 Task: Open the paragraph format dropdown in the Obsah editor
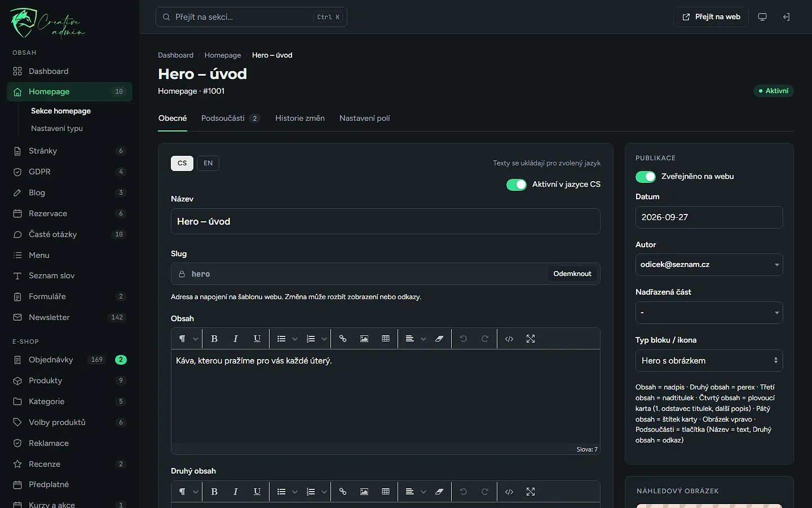point(188,339)
